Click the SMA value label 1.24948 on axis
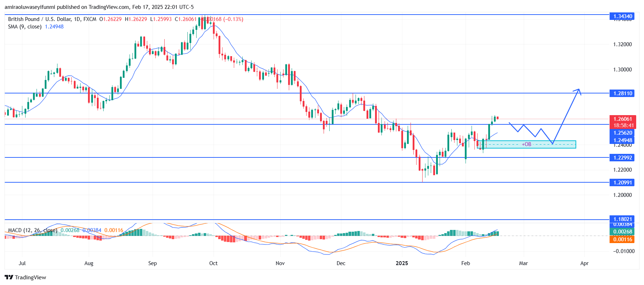Image resolution: width=644 pixels, height=285 pixels. click(623, 140)
